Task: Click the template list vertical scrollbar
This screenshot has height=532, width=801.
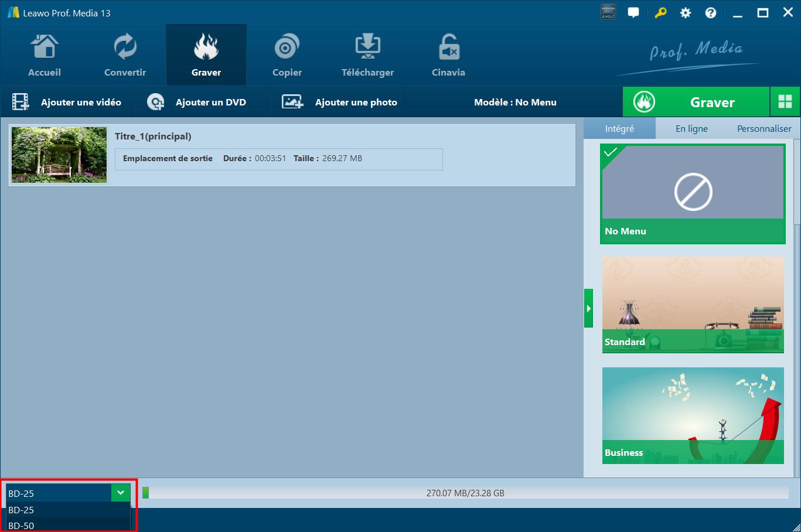Action: [x=797, y=182]
